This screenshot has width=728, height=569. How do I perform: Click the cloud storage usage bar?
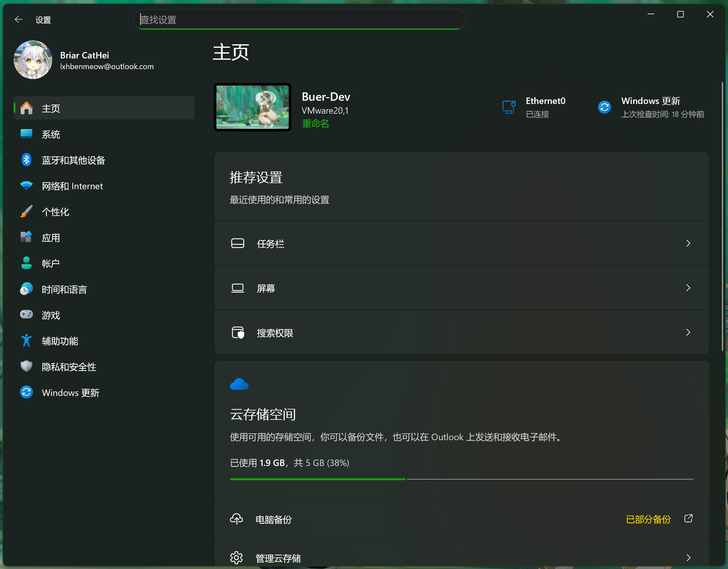click(x=461, y=479)
